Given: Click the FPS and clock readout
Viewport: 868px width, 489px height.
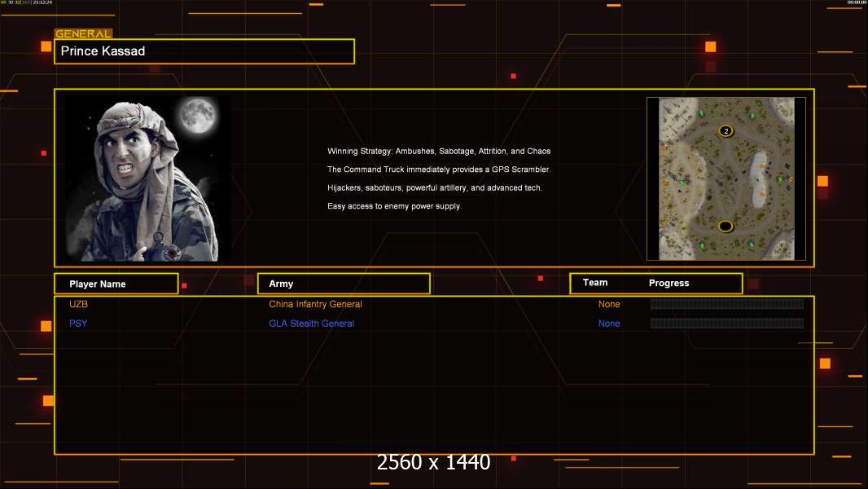Looking at the screenshot, I should [27, 2].
